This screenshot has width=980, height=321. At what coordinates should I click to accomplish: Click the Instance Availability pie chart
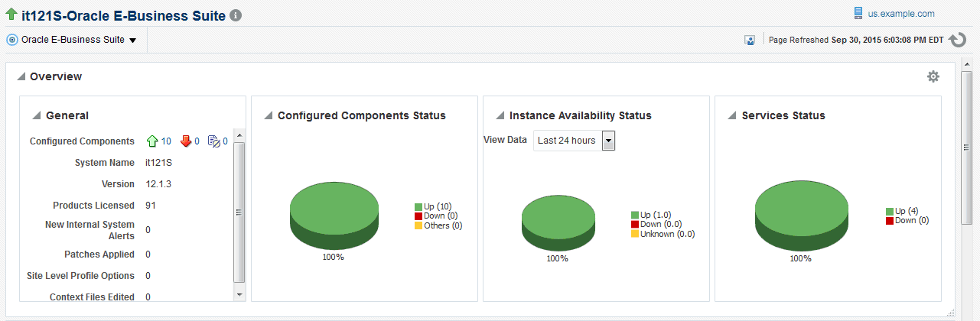pos(558,222)
